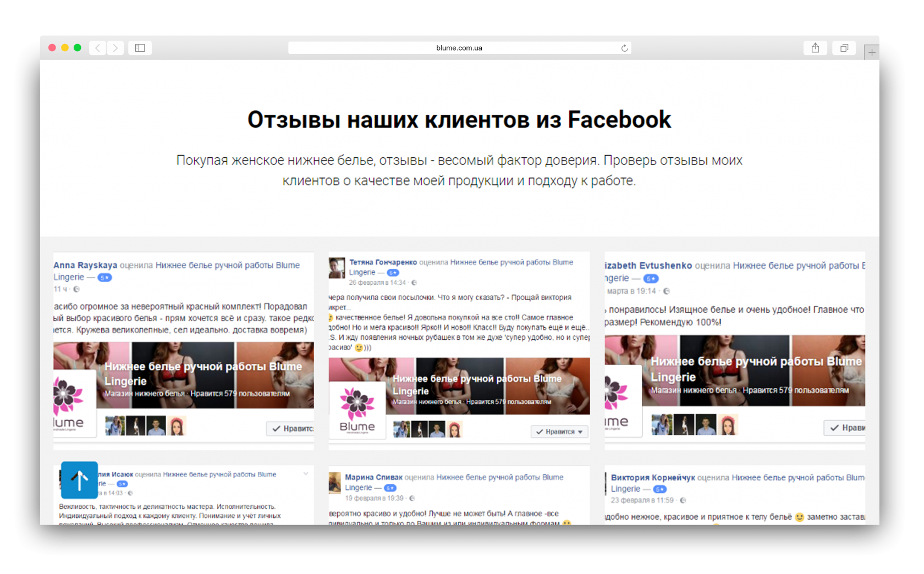
Task: Click the Blume flower logo in middle review
Action: pyautogui.click(x=357, y=410)
